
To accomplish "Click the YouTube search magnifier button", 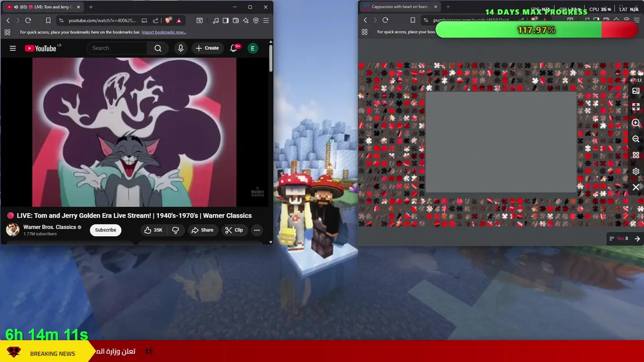I will click(x=158, y=48).
